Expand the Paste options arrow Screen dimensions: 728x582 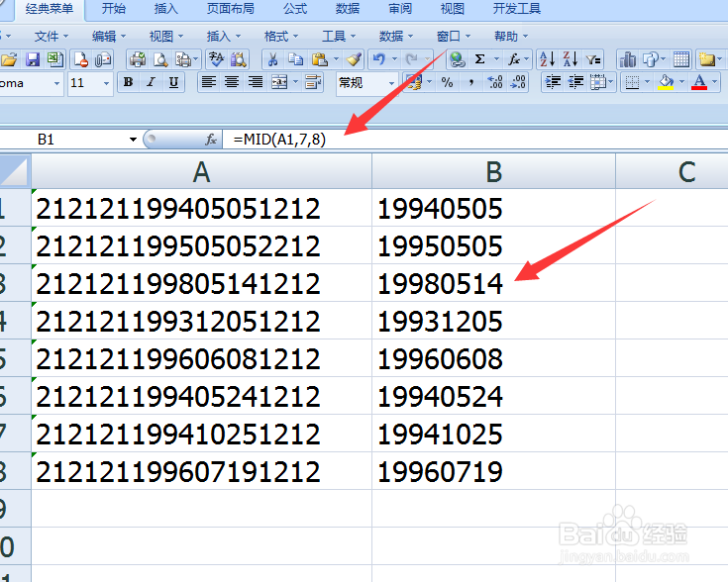[336, 59]
